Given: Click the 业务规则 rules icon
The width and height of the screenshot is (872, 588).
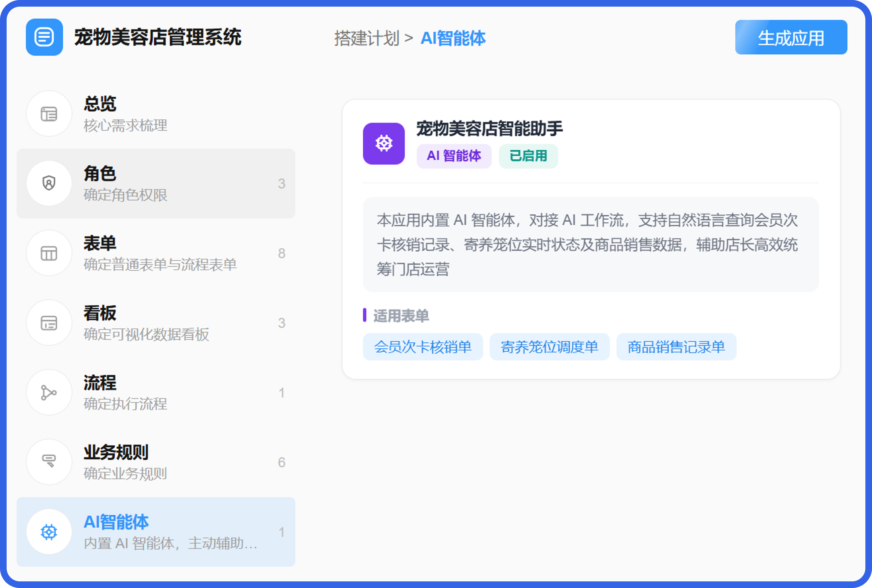Looking at the screenshot, I should (x=49, y=462).
